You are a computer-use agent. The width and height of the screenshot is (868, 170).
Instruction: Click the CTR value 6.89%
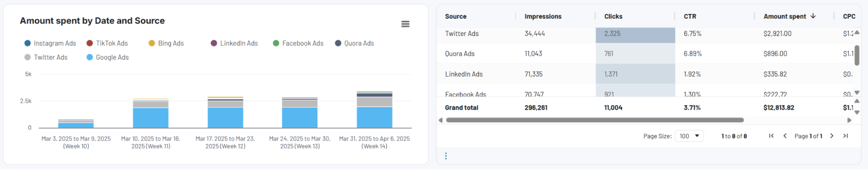point(693,54)
